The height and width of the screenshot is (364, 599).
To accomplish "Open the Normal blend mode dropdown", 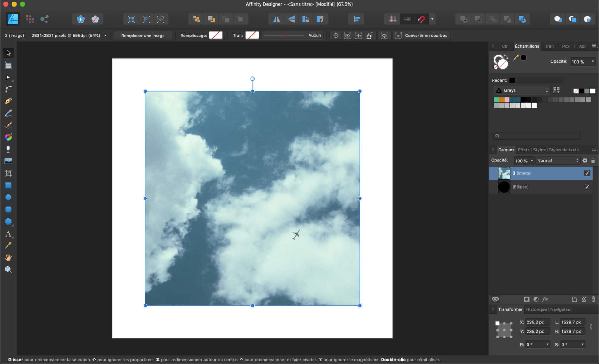I will 558,160.
